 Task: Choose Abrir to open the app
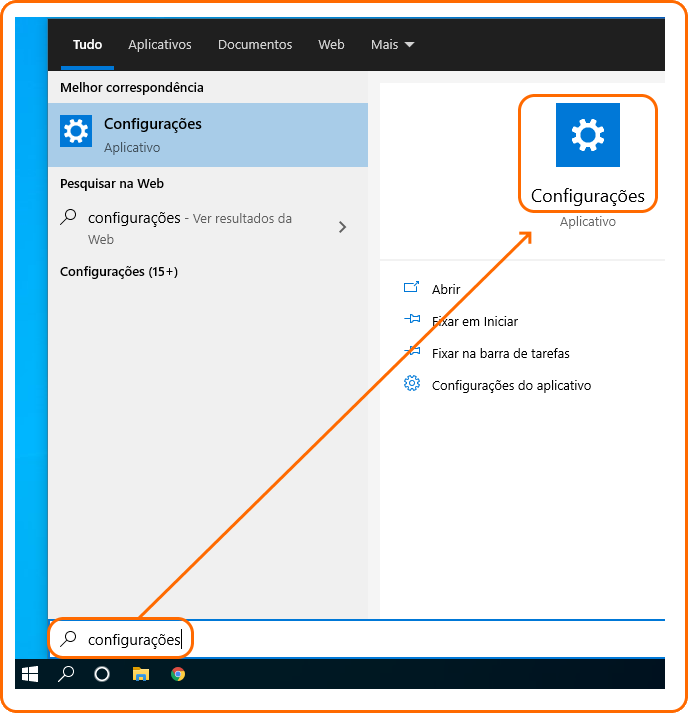point(446,289)
